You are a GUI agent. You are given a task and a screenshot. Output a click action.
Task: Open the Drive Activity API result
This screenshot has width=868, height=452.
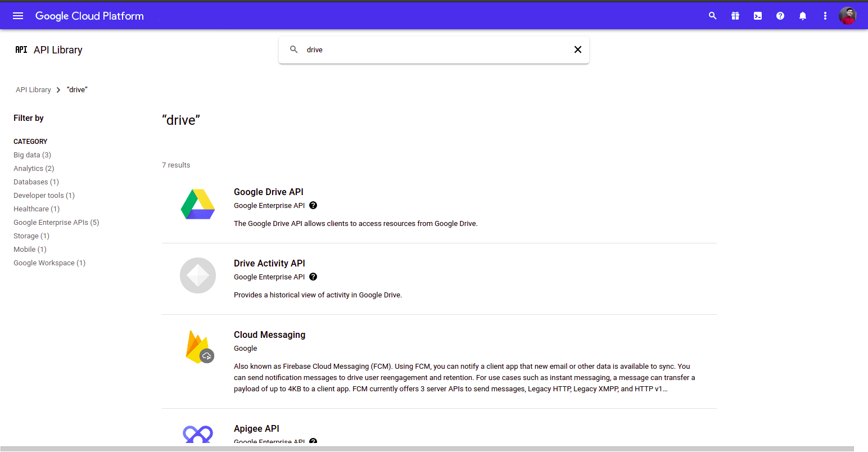point(269,263)
